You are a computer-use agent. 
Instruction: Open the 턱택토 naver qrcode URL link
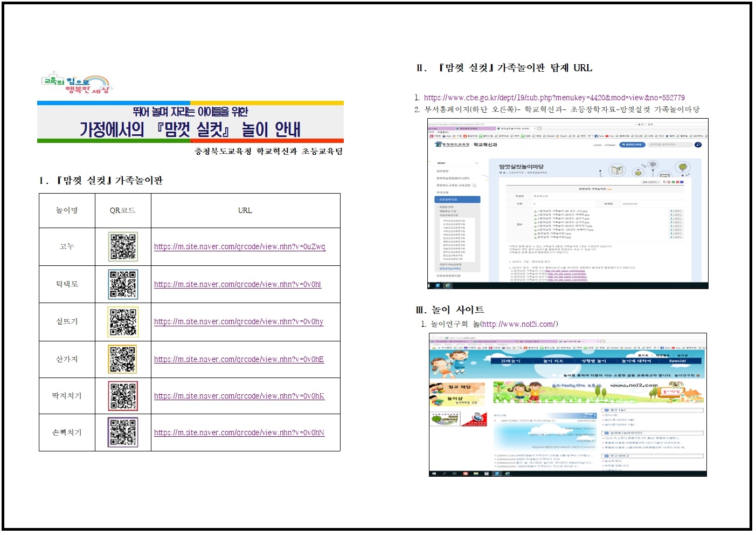(x=238, y=284)
